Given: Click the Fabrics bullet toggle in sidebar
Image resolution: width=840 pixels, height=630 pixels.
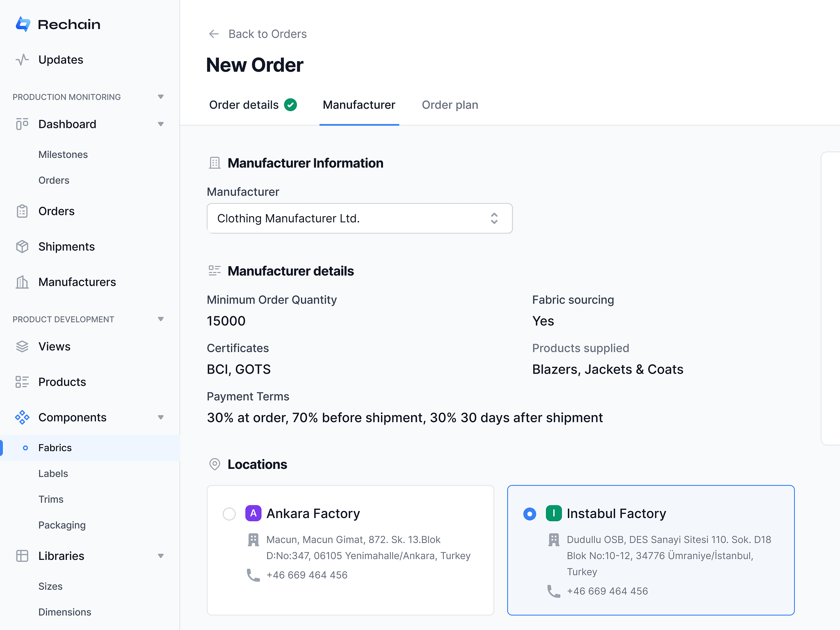Looking at the screenshot, I should tap(26, 447).
